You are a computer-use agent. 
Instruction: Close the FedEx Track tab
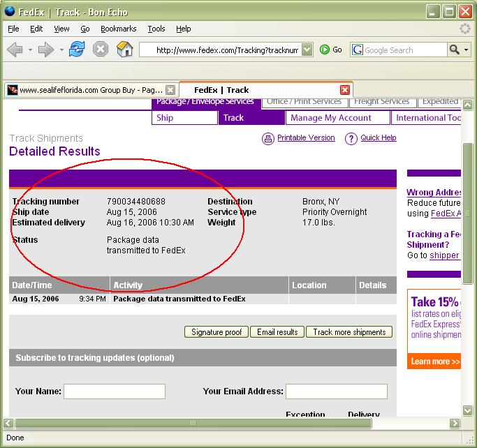[x=345, y=90]
